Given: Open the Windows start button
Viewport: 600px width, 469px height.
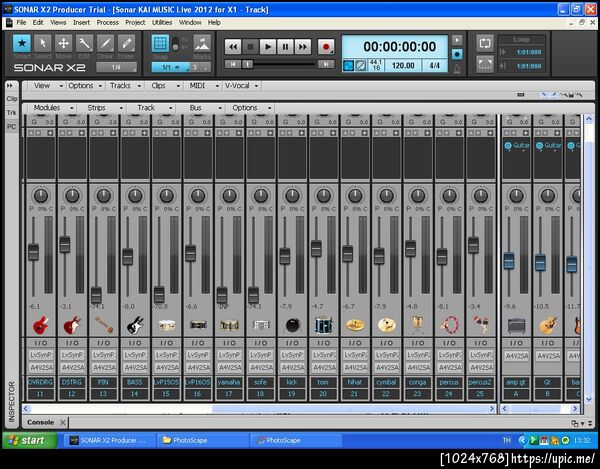Looking at the screenshot, I should tap(30, 440).
